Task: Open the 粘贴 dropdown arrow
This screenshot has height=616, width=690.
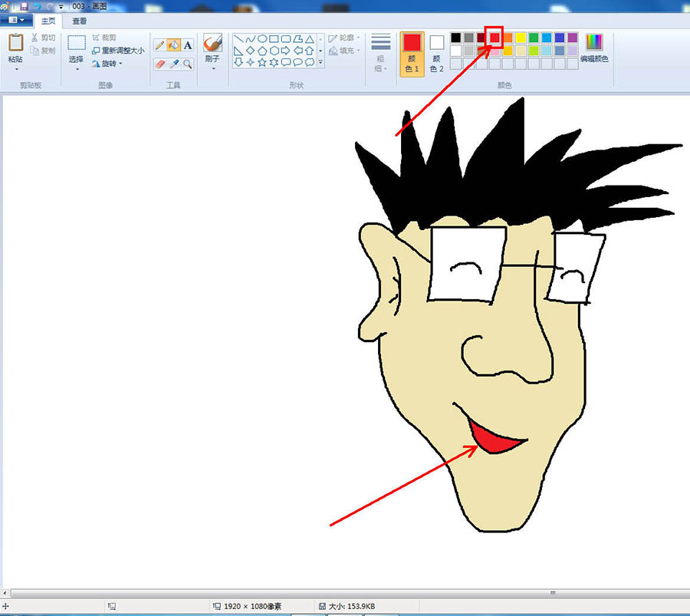Action: (x=16, y=70)
